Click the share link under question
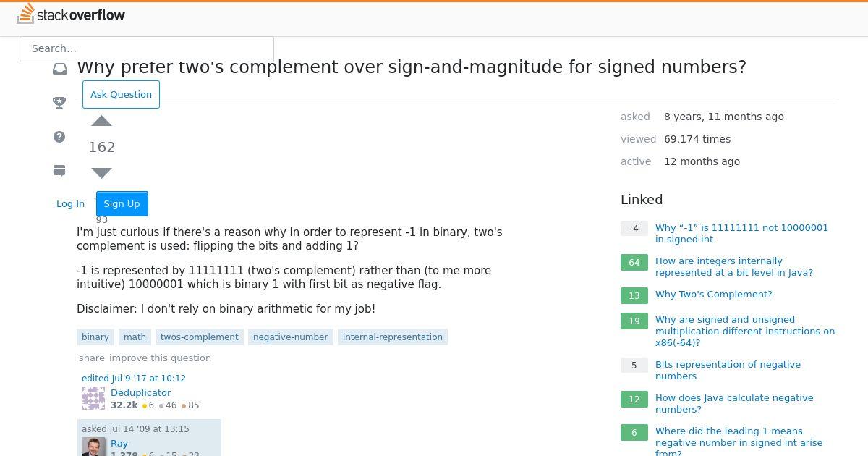 (x=92, y=358)
